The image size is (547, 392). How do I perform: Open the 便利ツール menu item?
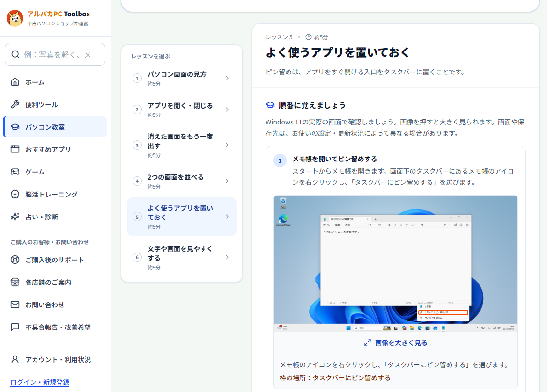coord(55,104)
